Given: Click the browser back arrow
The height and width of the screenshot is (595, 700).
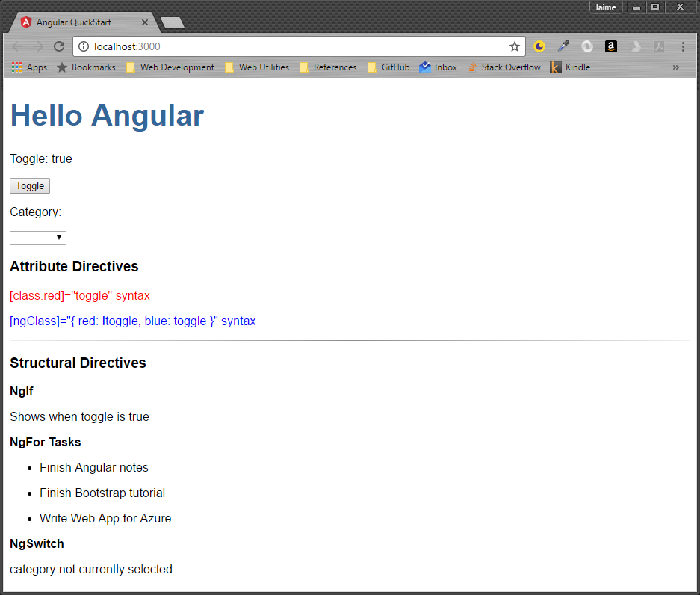Looking at the screenshot, I should (17, 46).
